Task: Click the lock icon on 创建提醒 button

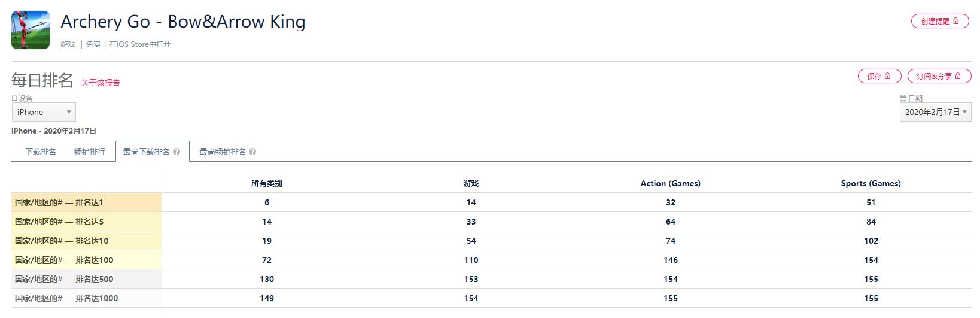Action: click(x=956, y=22)
